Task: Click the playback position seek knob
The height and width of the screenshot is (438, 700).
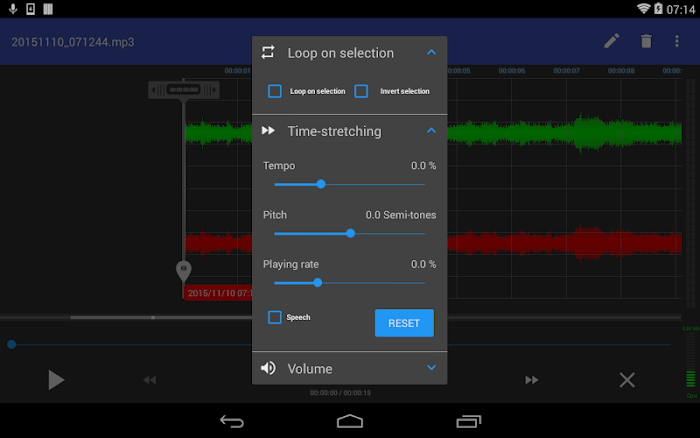Action: pyautogui.click(x=12, y=344)
